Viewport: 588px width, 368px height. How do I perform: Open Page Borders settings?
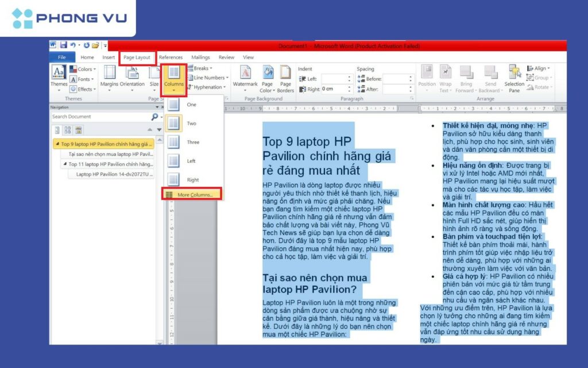click(x=285, y=78)
